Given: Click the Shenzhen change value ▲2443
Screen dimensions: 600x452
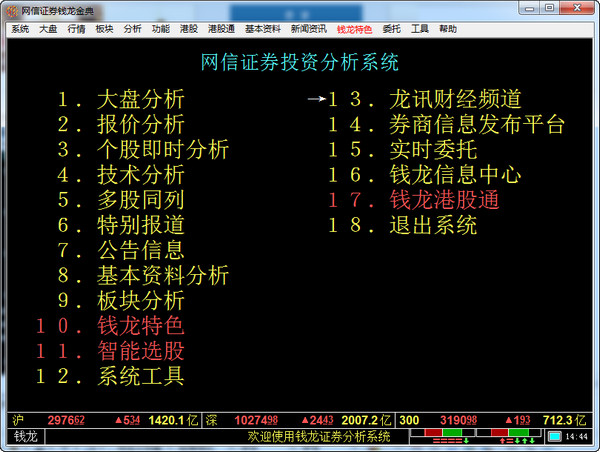Looking at the screenshot, I should [x=317, y=420].
